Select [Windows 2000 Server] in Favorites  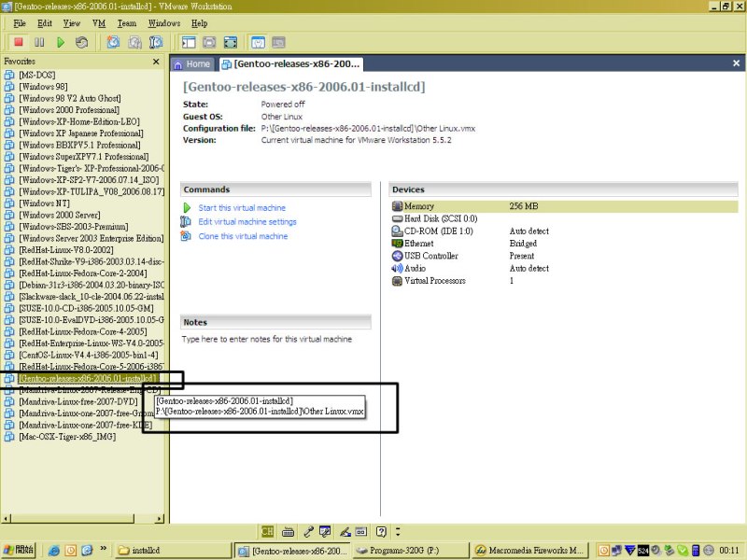coord(61,215)
